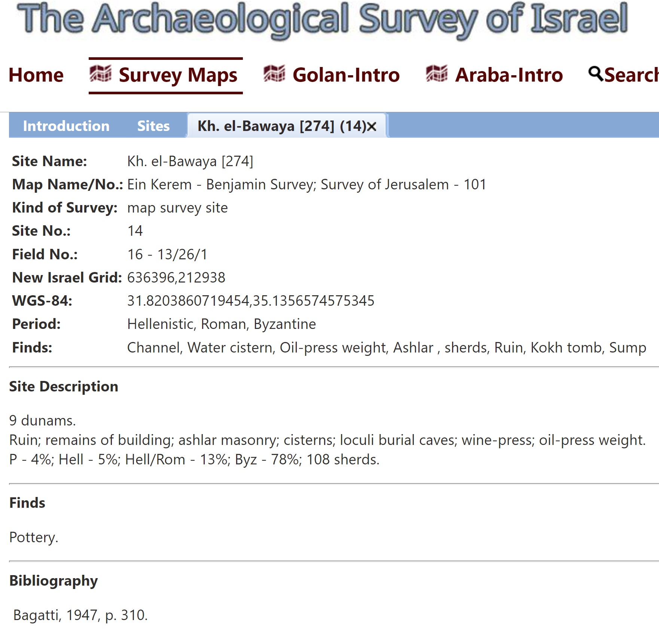
Task: Click the Field No. value
Action: pos(167,254)
